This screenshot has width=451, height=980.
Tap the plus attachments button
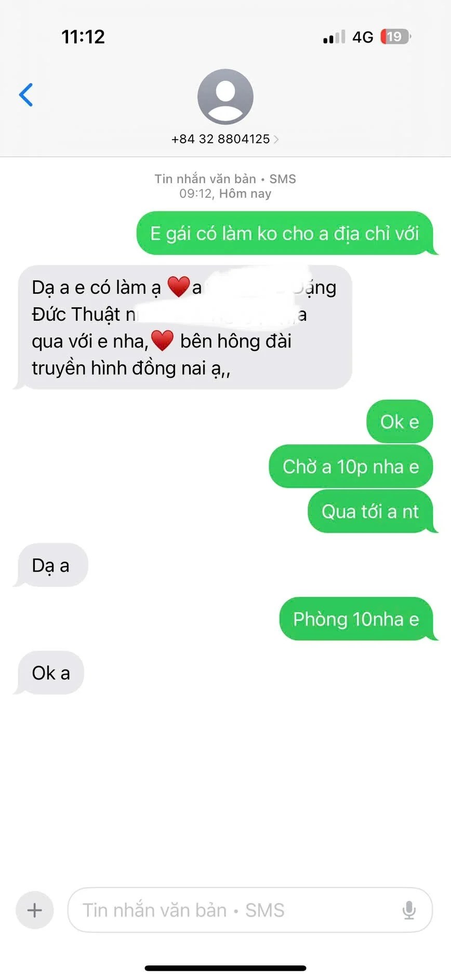pos(35,910)
